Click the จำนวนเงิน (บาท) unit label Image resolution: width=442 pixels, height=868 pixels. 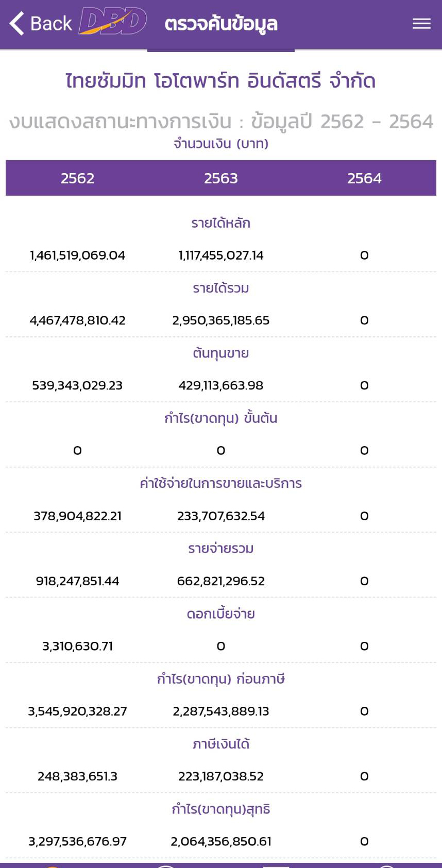[x=221, y=144]
